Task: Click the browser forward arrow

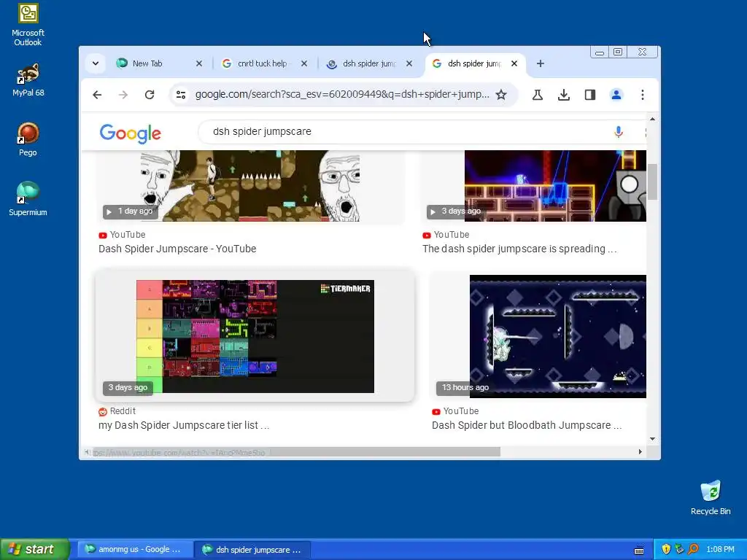Action: (123, 95)
